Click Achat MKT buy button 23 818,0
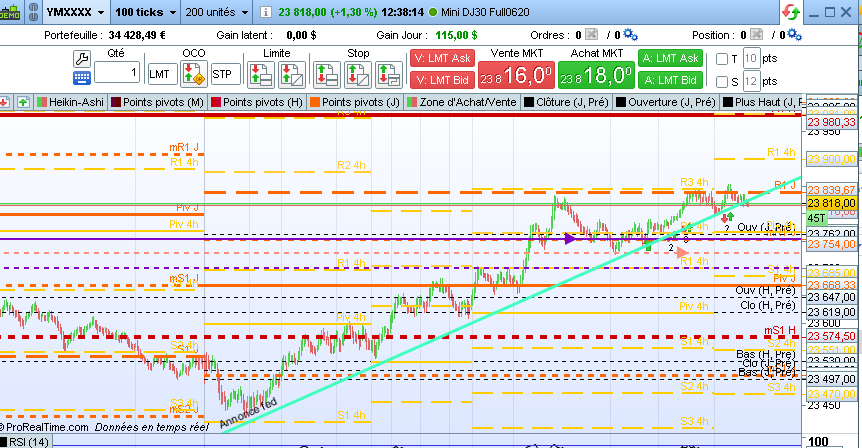862x448 pixels. pyautogui.click(x=596, y=75)
